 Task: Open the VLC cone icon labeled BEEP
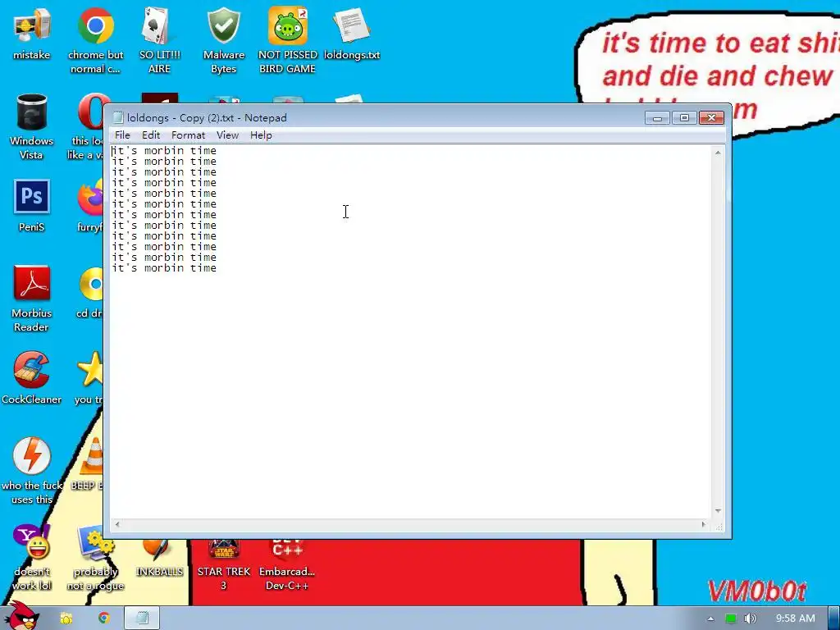(x=87, y=464)
